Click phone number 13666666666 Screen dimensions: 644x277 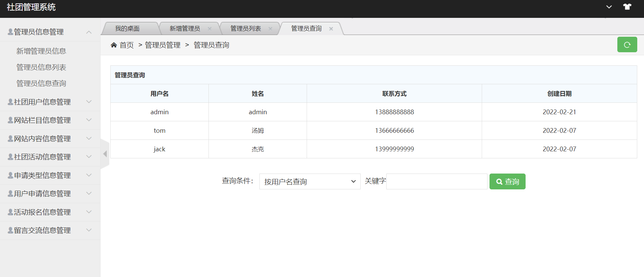(x=394, y=130)
